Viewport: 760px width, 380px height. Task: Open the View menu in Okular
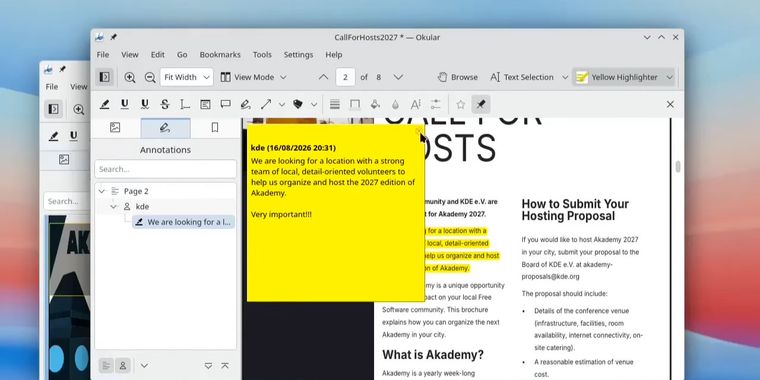[129, 55]
